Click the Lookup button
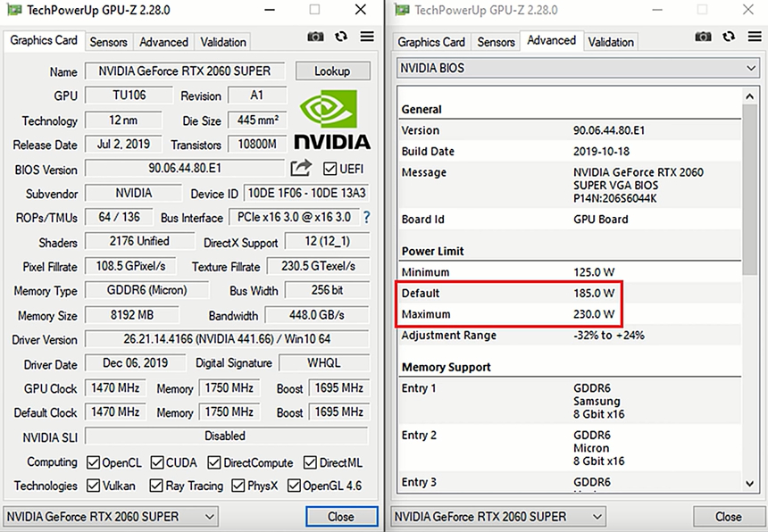This screenshot has width=768, height=532. pyautogui.click(x=332, y=71)
